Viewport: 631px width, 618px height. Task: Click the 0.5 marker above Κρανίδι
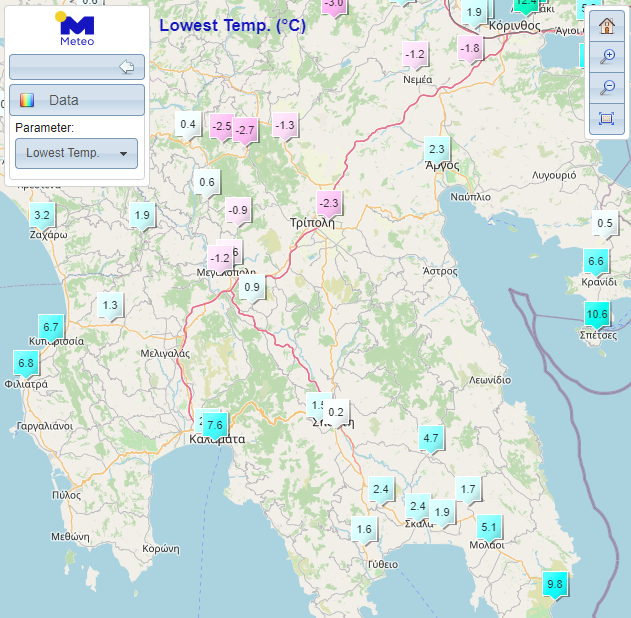pos(604,225)
